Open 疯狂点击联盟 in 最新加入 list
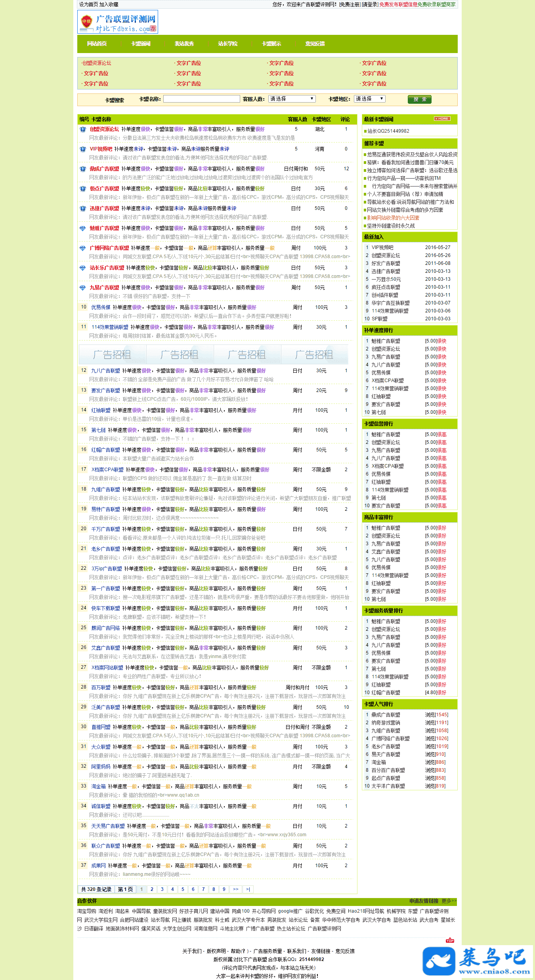Viewport: 535px width, 980px height. (x=386, y=287)
